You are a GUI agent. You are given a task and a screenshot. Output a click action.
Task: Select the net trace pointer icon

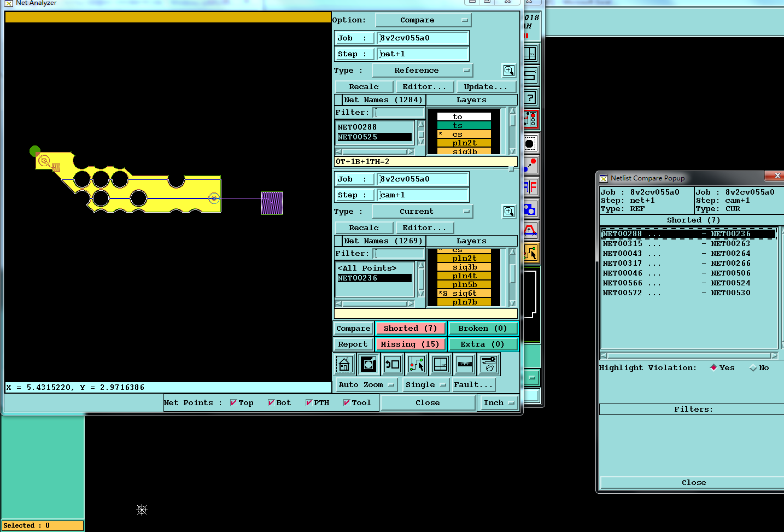point(416,364)
